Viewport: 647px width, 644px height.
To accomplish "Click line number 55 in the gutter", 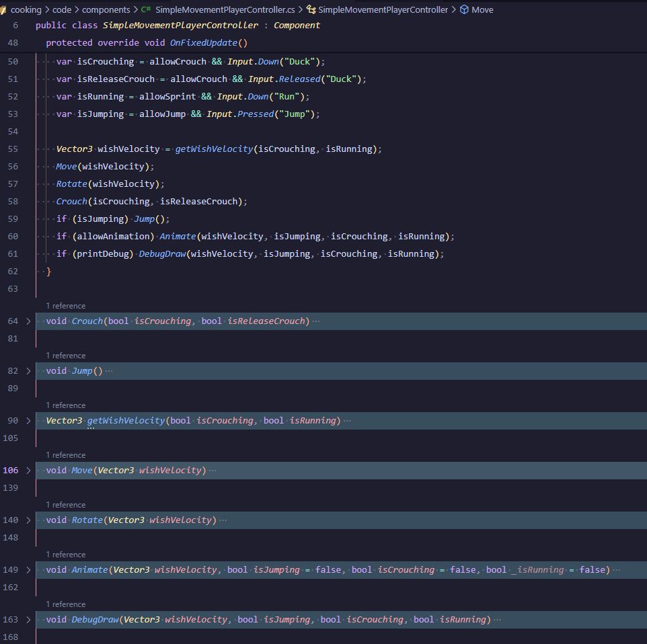I will [13, 149].
